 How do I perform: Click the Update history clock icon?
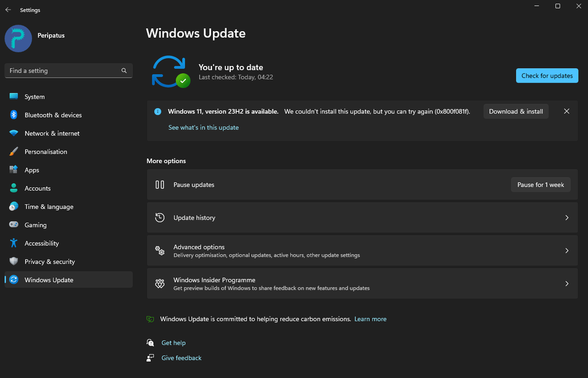point(160,217)
